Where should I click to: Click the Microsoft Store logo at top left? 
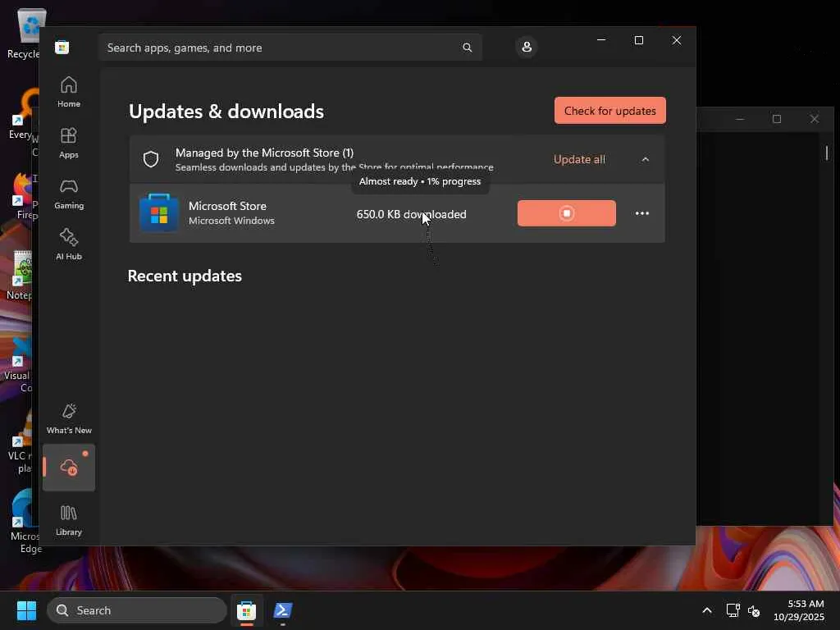(62, 47)
